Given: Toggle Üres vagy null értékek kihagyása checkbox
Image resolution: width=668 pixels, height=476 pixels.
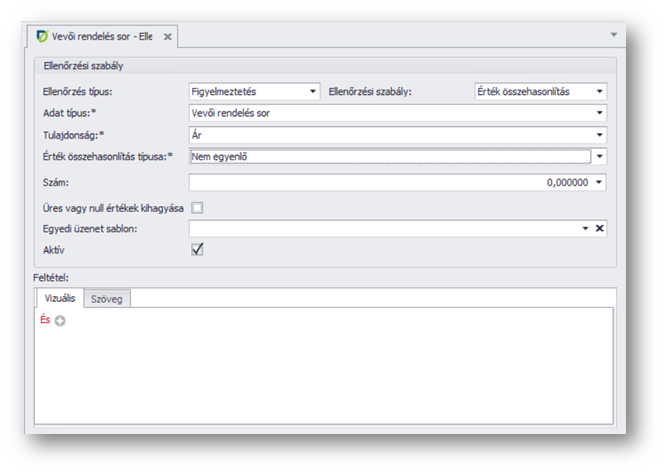Looking at the screenshot, I should point(197,208).
